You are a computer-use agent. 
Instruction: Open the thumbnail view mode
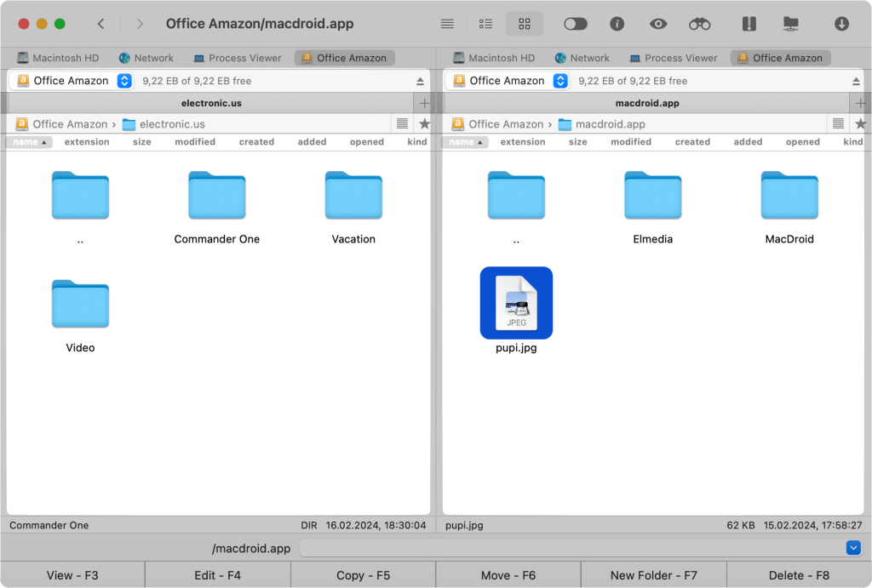(525, 24)
